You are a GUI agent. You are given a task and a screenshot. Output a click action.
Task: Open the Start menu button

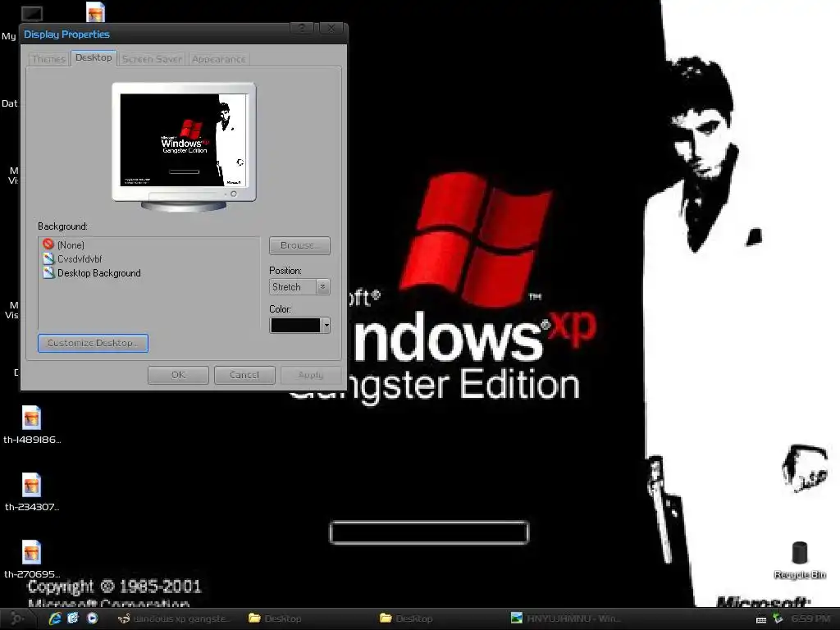pos(17,619)
